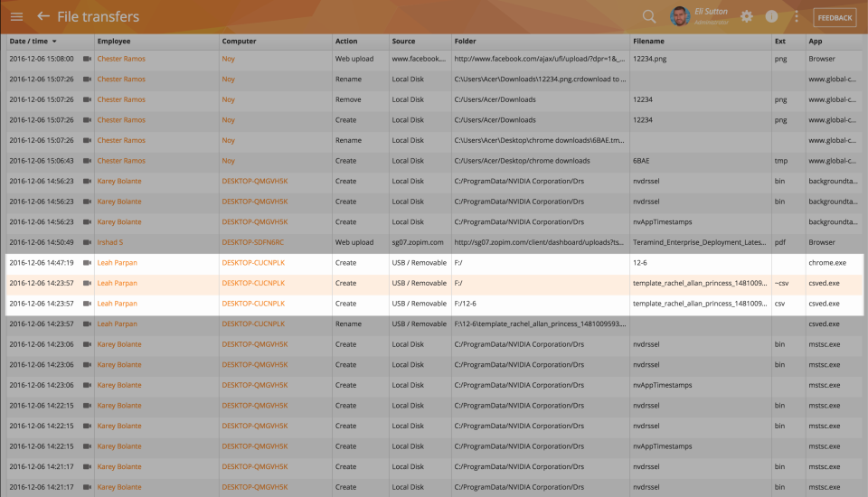Sort by the Employee column header

pos(114,42)
